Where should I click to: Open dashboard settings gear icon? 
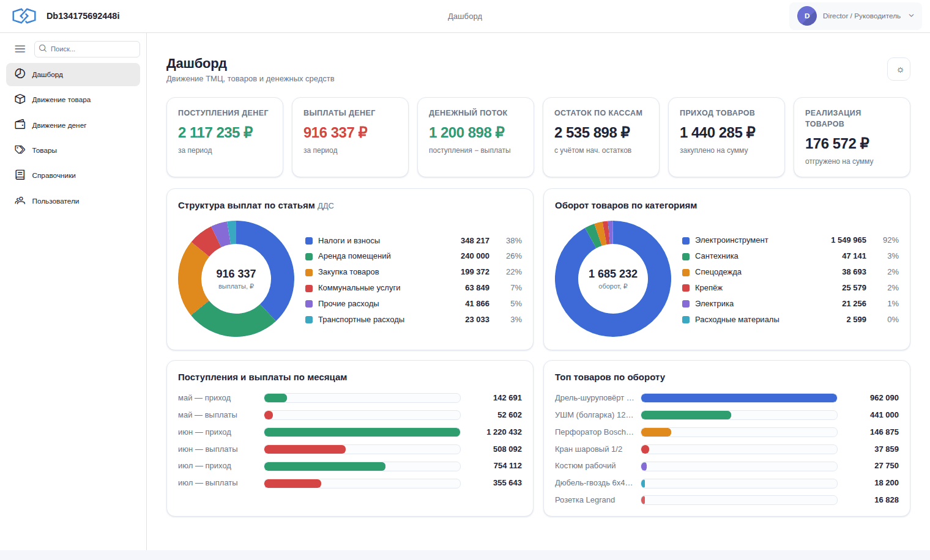(899, 69)
